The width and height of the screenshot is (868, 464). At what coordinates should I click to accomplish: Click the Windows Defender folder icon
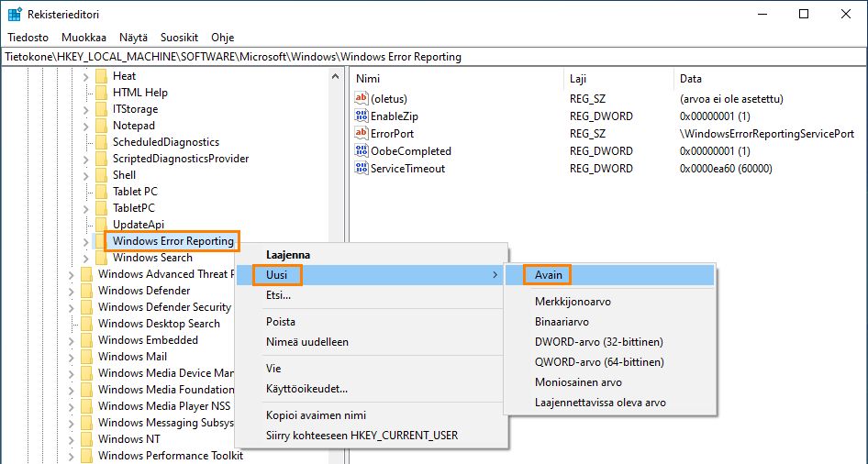(86, 291)
